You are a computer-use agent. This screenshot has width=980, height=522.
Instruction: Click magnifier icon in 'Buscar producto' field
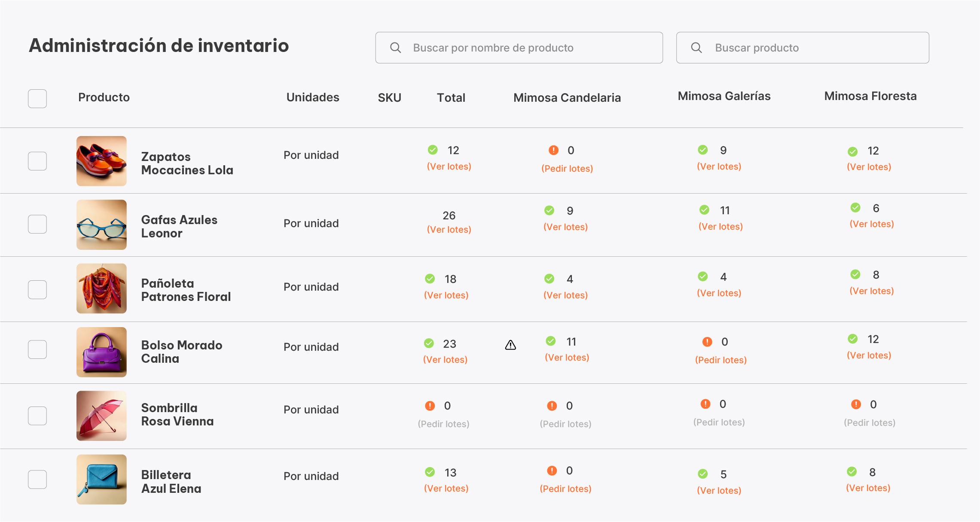click(x=696, y=48)
